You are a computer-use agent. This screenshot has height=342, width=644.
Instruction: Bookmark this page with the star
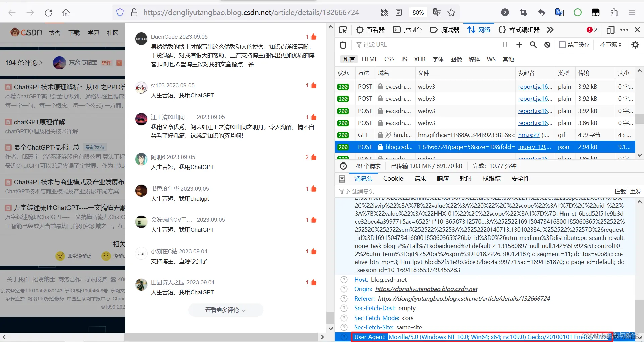[451, 12]
